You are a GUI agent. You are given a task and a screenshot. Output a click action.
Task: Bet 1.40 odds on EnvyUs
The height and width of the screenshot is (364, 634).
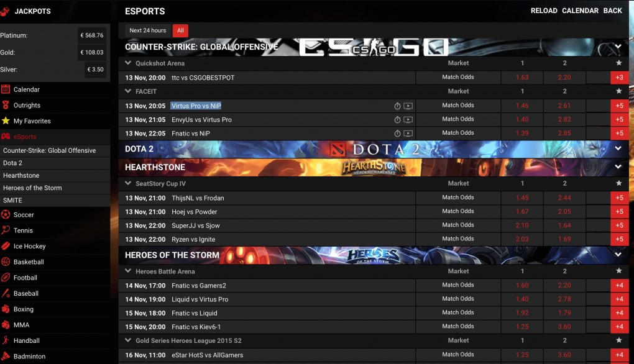tap(522, 120)
